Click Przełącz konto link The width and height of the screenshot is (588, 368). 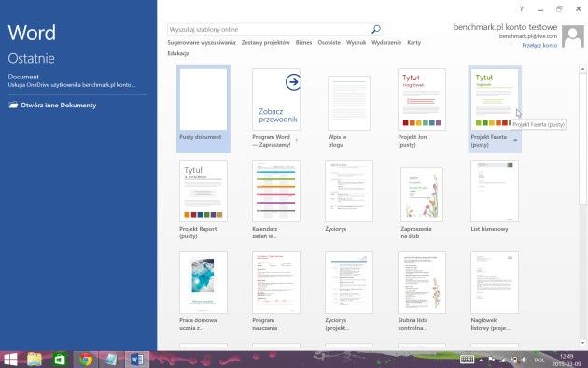(539, 45)
